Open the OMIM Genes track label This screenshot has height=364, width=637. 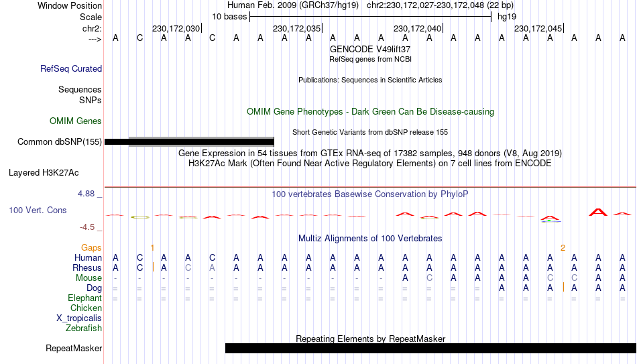pyautogui.click(x=75, y=121)
